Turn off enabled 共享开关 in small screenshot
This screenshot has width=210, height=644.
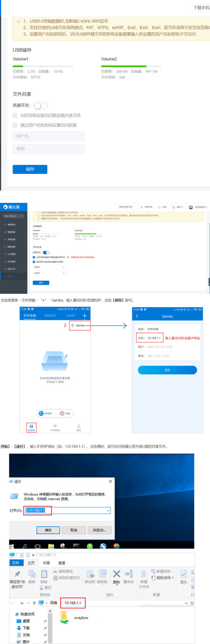pyautogui.click(x=46, y=252)
